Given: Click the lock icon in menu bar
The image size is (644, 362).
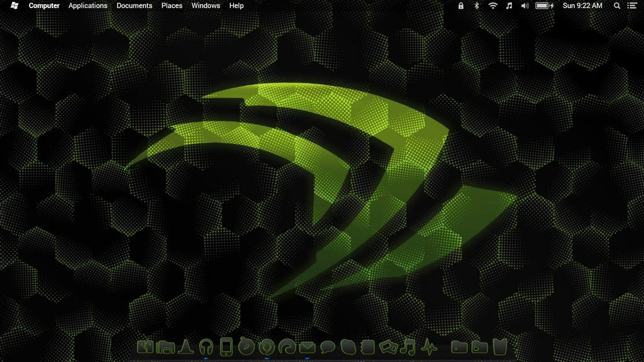Looking at the screenshot, I should click(461, 6).
